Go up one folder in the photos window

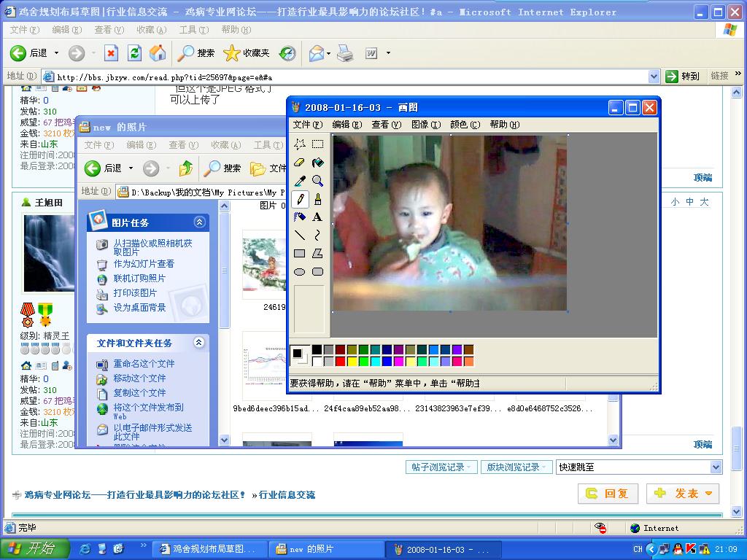click(186, 168)
